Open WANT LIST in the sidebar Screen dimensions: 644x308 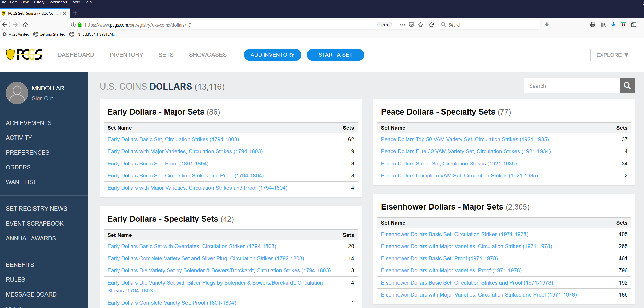click(21, 182)
